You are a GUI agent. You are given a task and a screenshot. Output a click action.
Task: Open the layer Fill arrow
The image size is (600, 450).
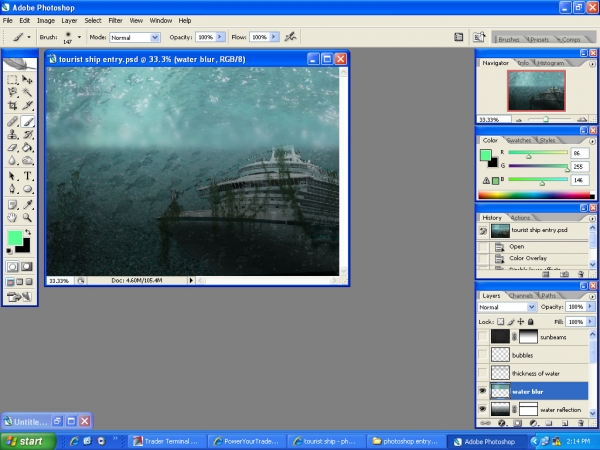pyautogui.click(x=590, y=322)
